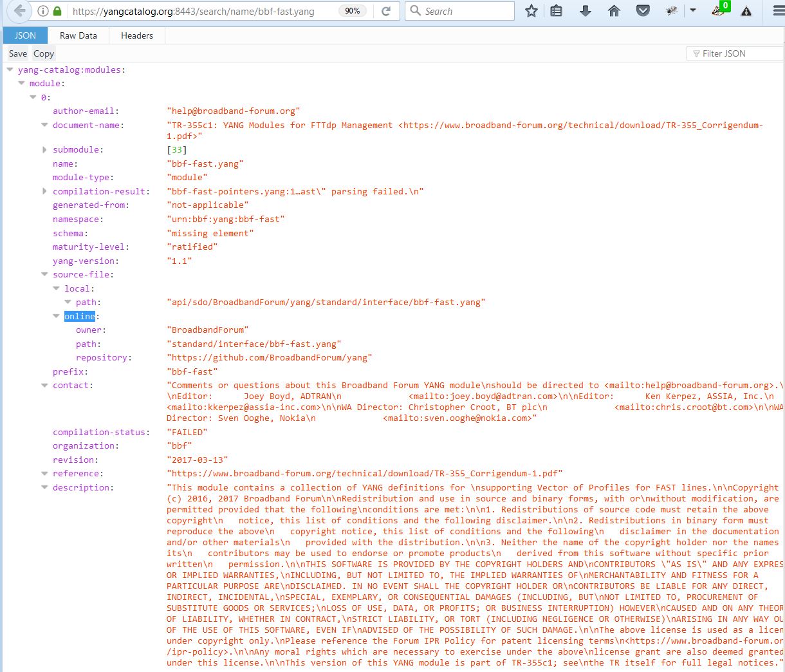Go to the Firefox home page icon
Image resolution: width=785 pixels, height=672 pixels.
click(x=614, y=11)
